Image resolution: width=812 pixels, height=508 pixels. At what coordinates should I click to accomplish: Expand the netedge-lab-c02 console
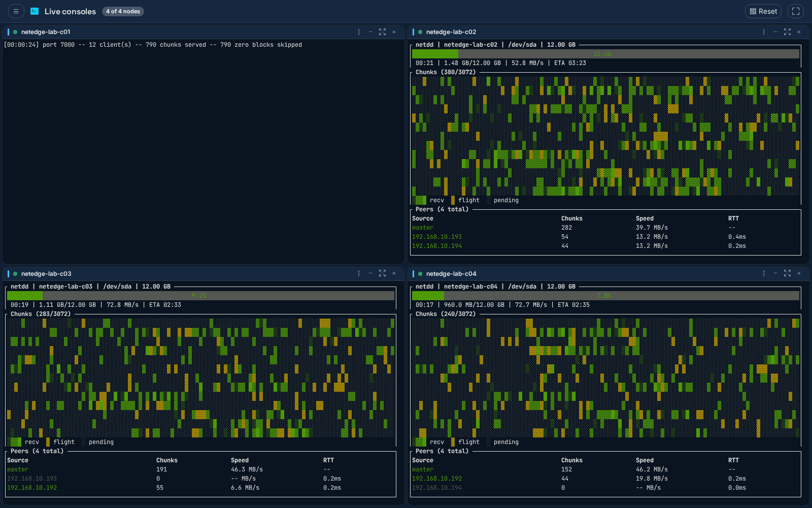point(787,32)
